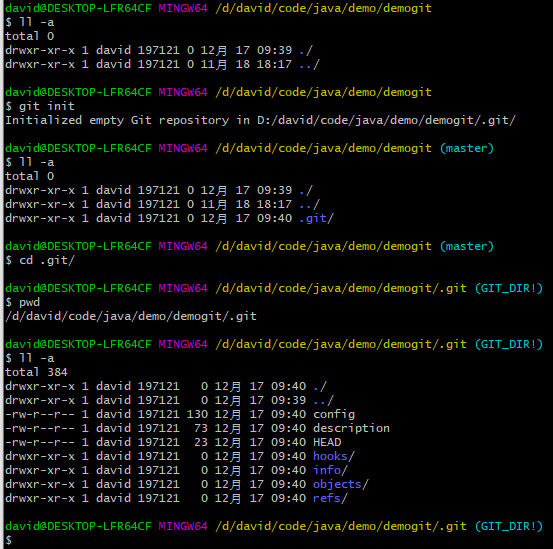Click the blue 'objects/' directory entry

pos(341,484)
